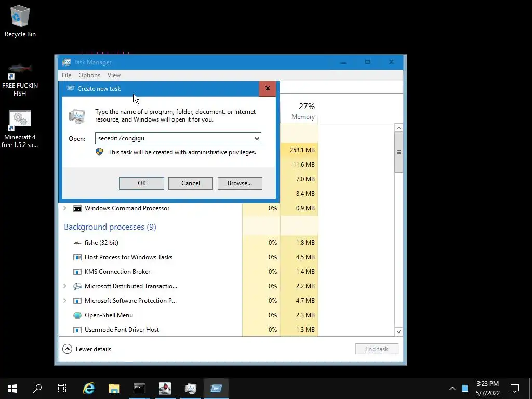Screen dimensions: 532x399
Task: Open the Windows Start button
Action: pyautogui.click(x=12, y=388)
